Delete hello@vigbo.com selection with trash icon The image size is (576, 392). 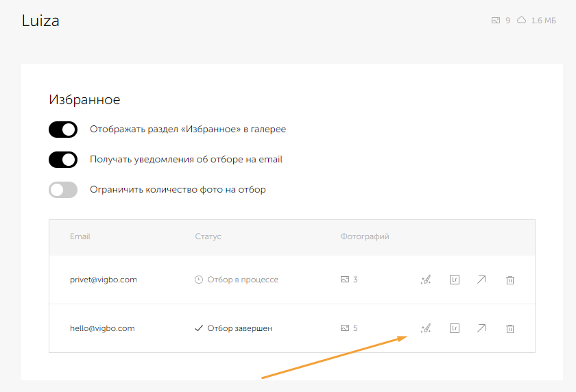coord(510,328)
